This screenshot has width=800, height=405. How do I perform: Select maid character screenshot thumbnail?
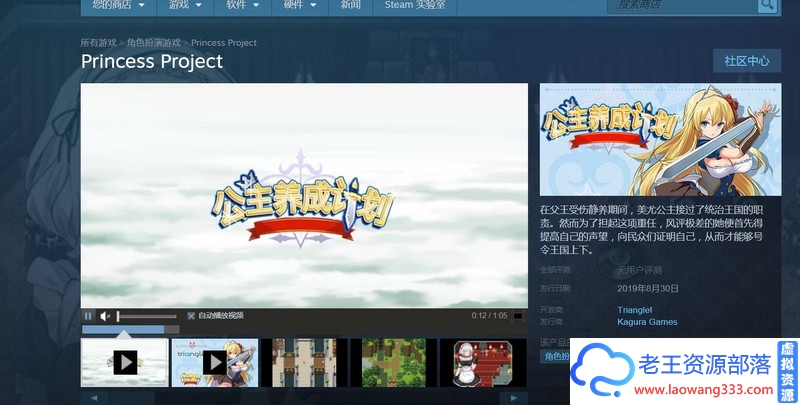point(483,363)
